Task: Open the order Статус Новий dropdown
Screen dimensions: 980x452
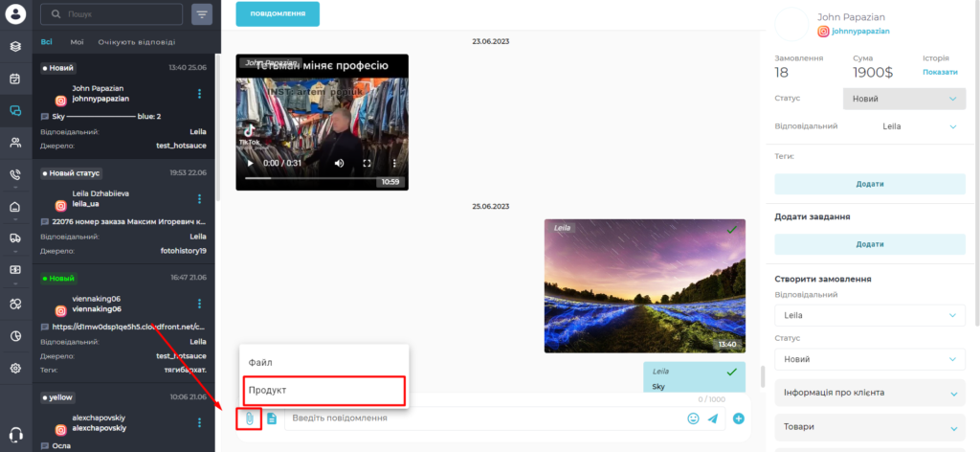Action: (870, 359)
